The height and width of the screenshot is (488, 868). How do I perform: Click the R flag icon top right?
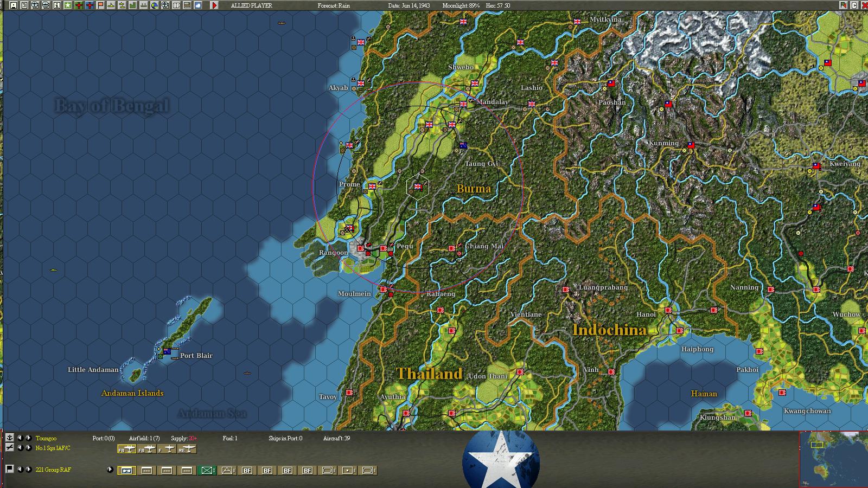click(x=844, y=5)
